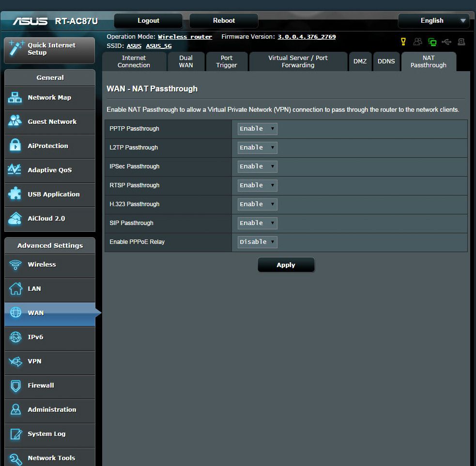476x466 pixels.
Task: Open the firmware version 3.0.0.4.376_2769 link
Action: (307, 37)
